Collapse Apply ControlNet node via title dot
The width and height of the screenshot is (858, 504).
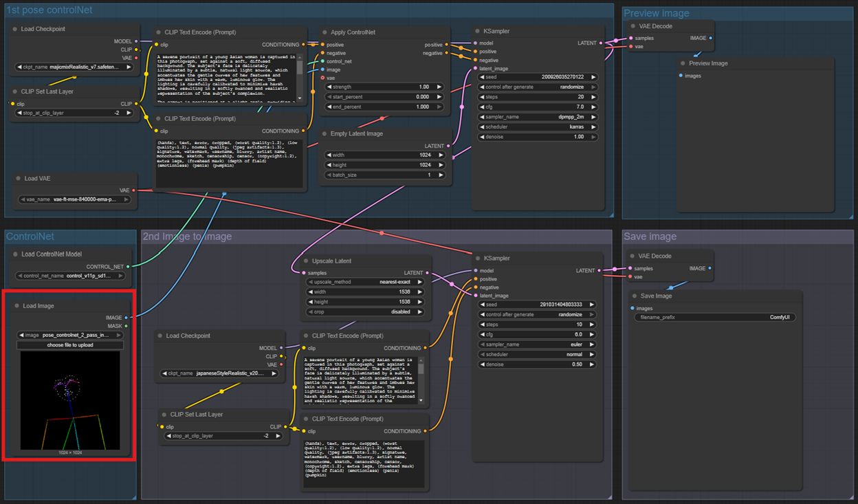click(x=324, y=32)
